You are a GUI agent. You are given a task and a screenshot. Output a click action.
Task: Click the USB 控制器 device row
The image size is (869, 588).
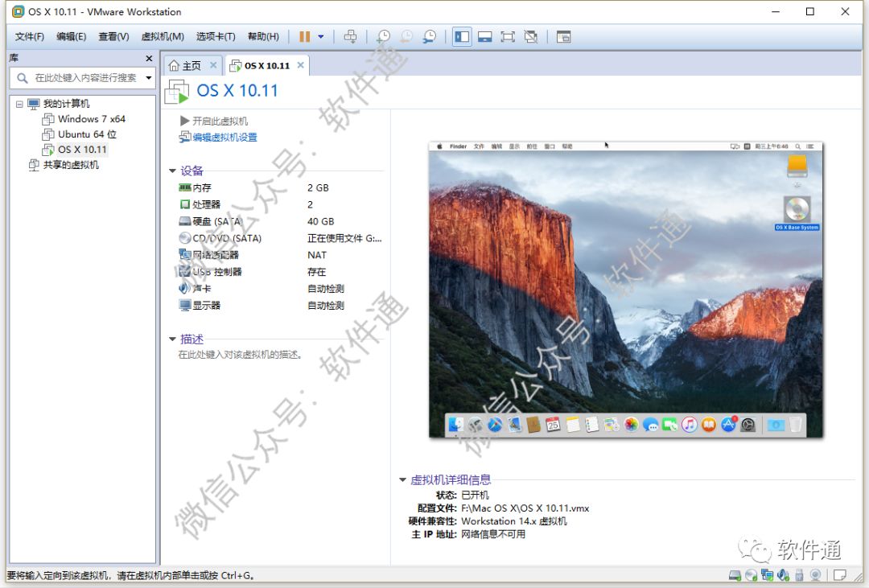[281, 272]
